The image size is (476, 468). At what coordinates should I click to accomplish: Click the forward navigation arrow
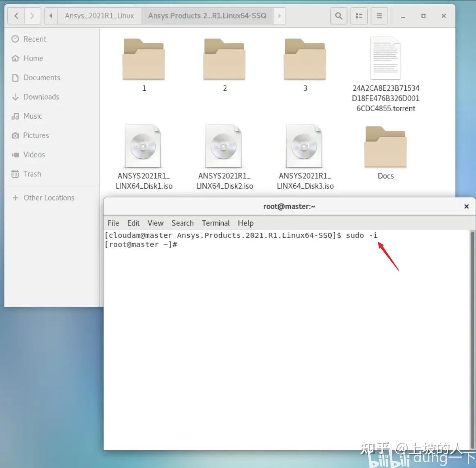[x=32, y=16]
